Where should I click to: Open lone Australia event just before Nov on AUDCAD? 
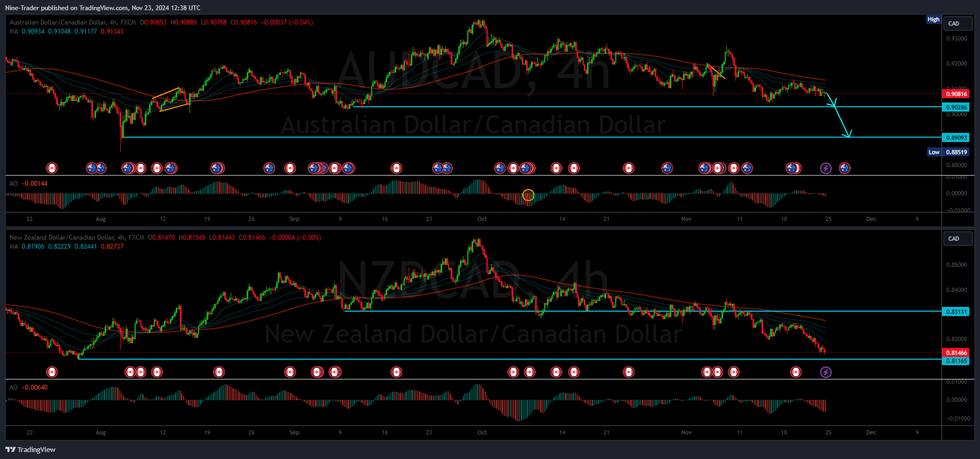pyautogui.click(x=667, y=168)
